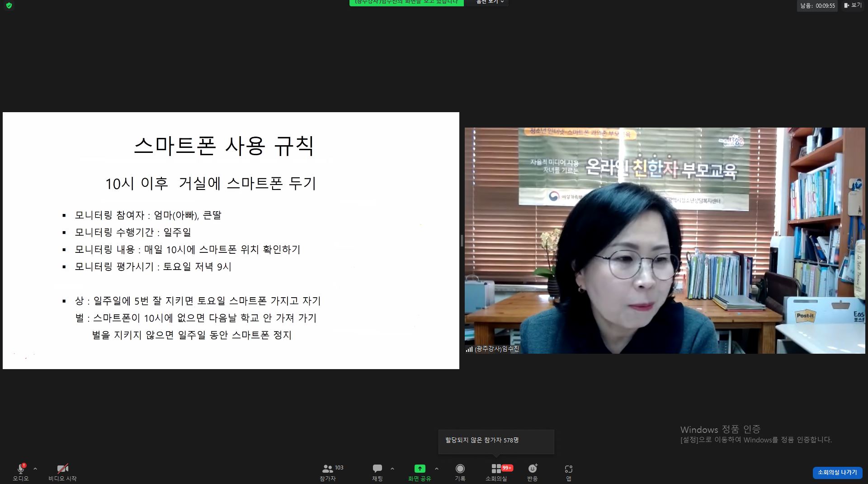Screen dimensions: 868x484
Task: Open the Reactions emoji icon
Action: 533,469
